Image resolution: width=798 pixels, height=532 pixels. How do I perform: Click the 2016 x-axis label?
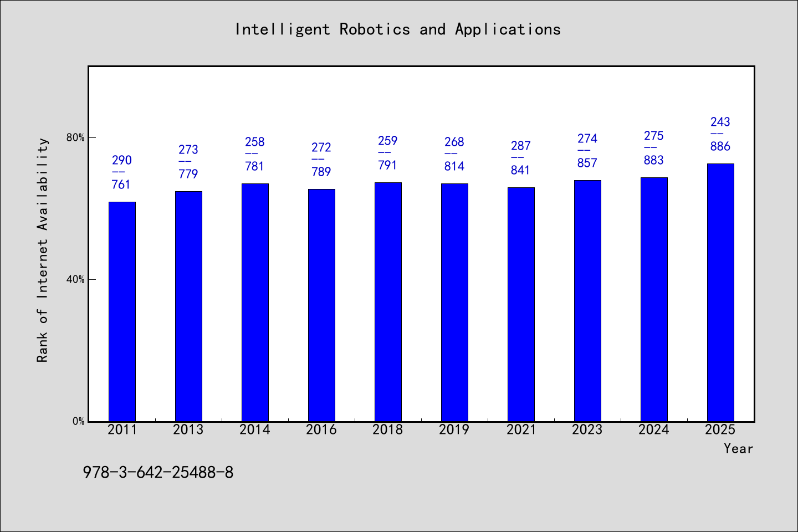321,429
